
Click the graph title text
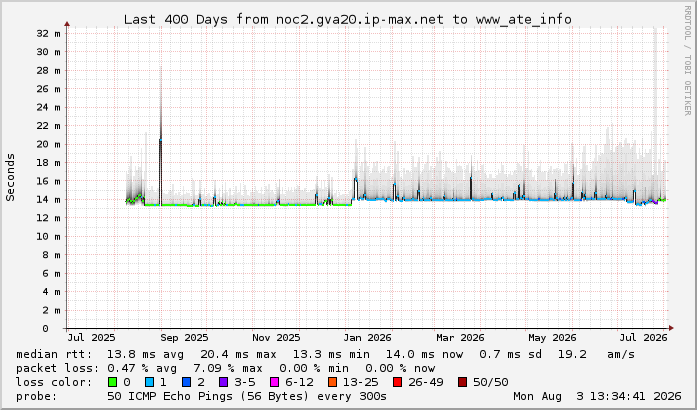point(348,20)
